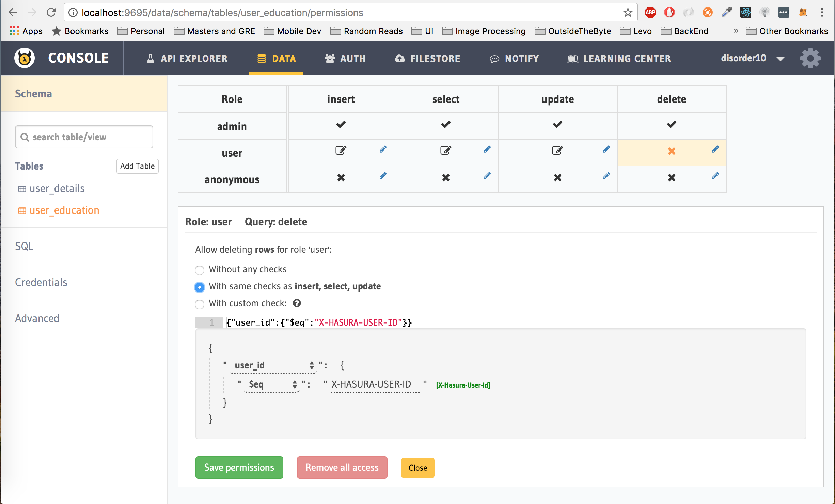The image size is (835, 504).
Task: Select 'With same checks as' radio option
Action: click(200, 287)
